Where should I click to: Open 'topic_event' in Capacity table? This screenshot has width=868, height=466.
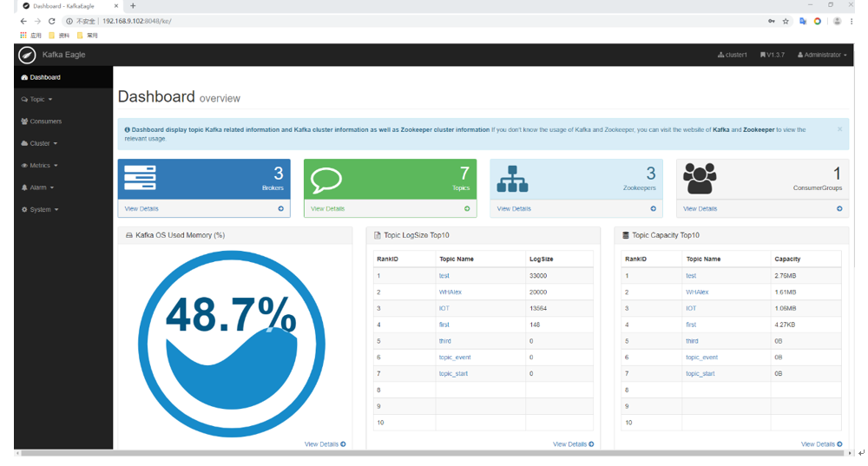[701, 358]
